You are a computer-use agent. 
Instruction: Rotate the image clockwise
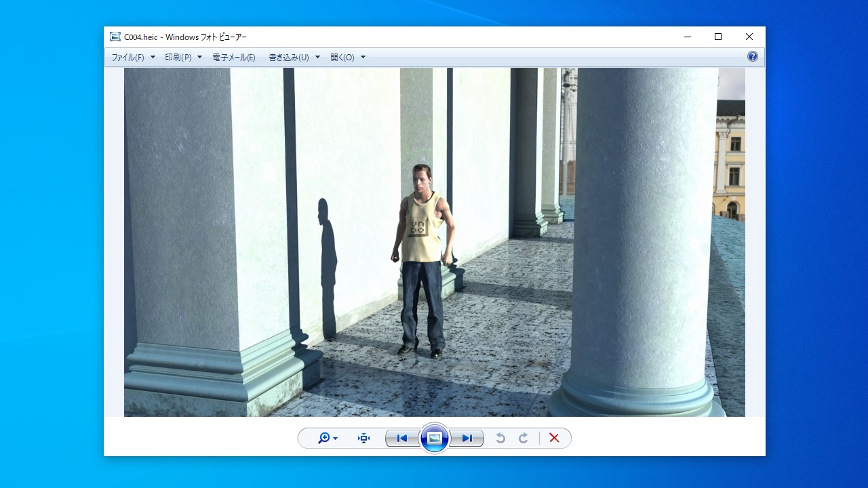click(524, 439)
